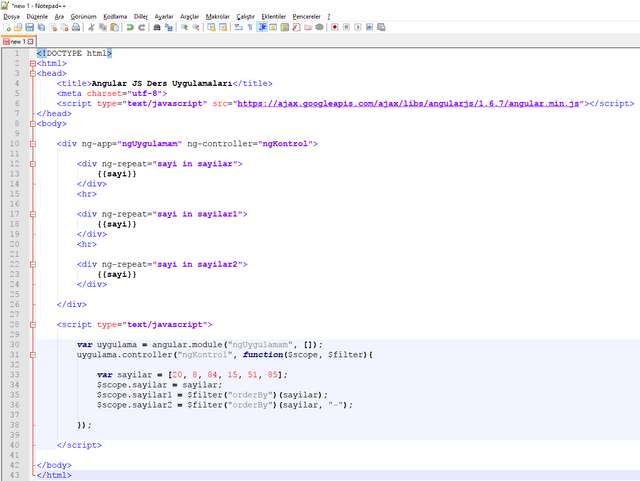Viewport: 640px width, 481px height.
Task: Click the Close All documents icon
Action: (x=64, y=27)
